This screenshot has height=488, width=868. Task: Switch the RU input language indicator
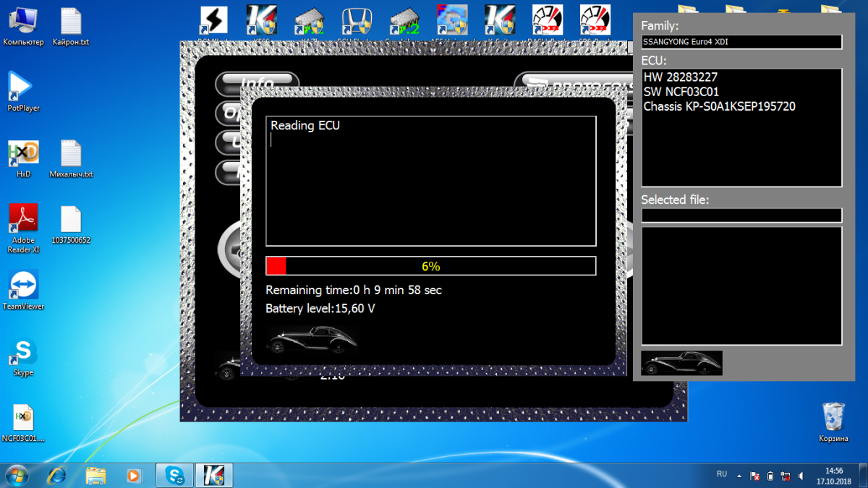pyautogui.click(x=722, y=474)
